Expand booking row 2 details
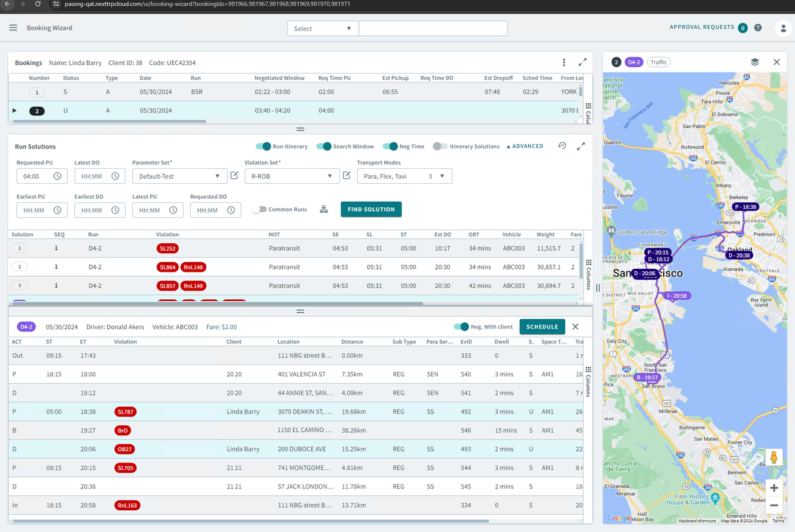 15,110
